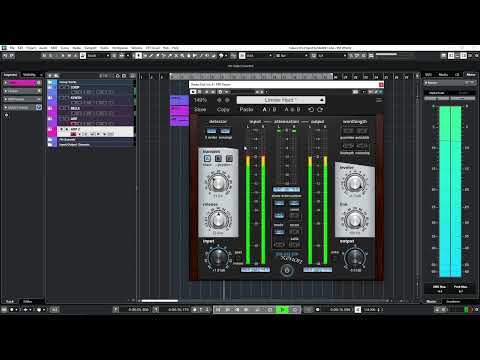Select transient mode C button
The width and height of the screenshot is (480, 360).
[229, 158]
